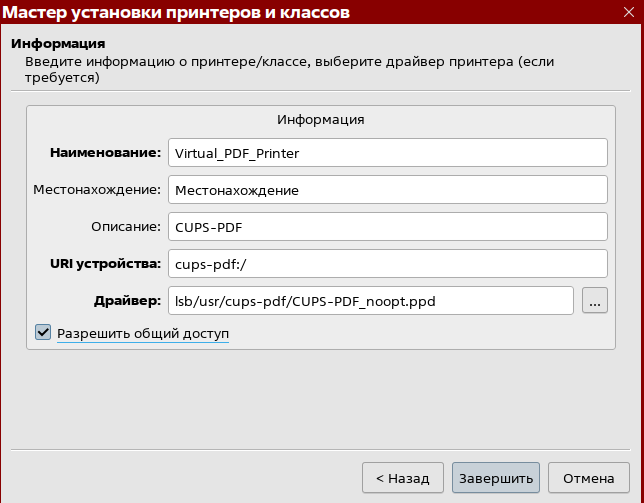
Task: Cancel the wizard with Отмена
Action: (x=589, y=478)
